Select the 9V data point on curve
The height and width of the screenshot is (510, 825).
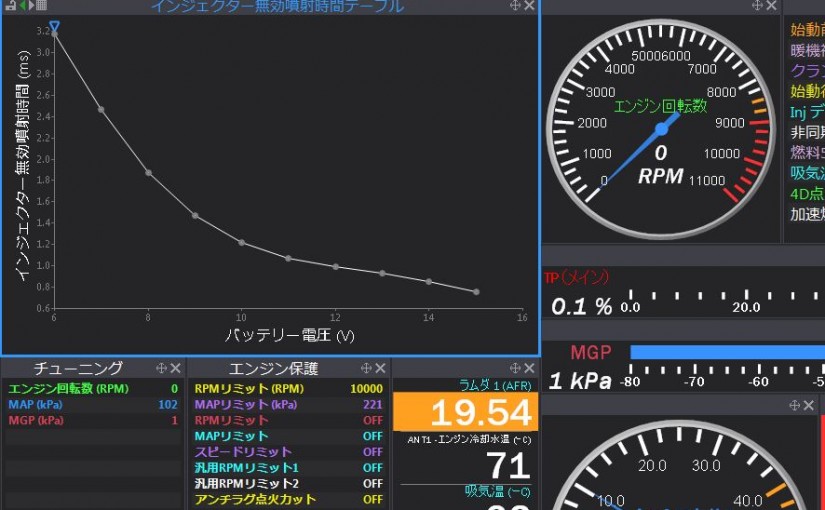click(x=195, y=216)
